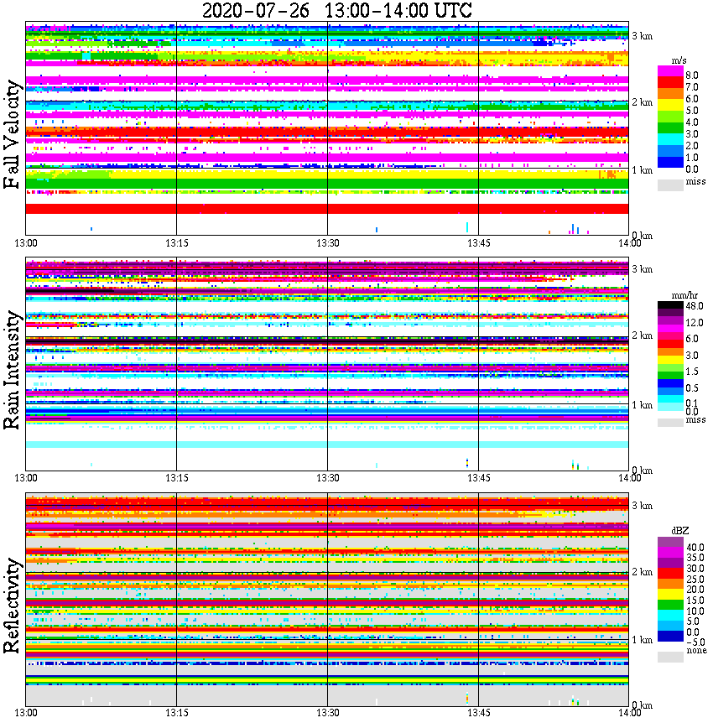
Task: Click the purple 12.0 swatch in mm/hr legend
Action: pos(670,321)
